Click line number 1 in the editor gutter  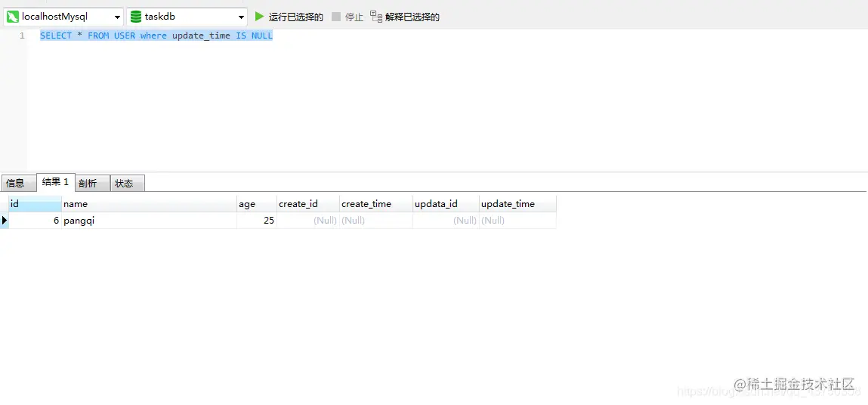[22, 36]
